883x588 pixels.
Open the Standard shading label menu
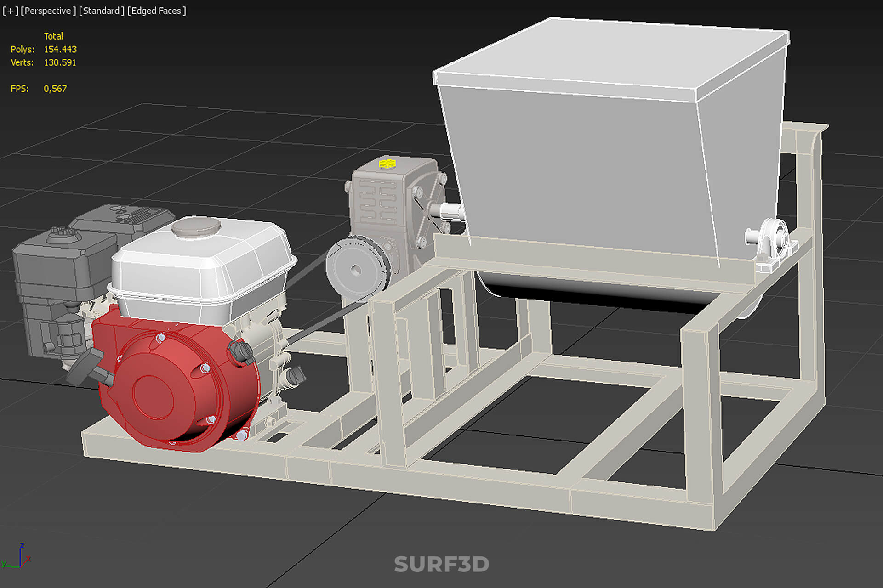click(x=102, y=11)
